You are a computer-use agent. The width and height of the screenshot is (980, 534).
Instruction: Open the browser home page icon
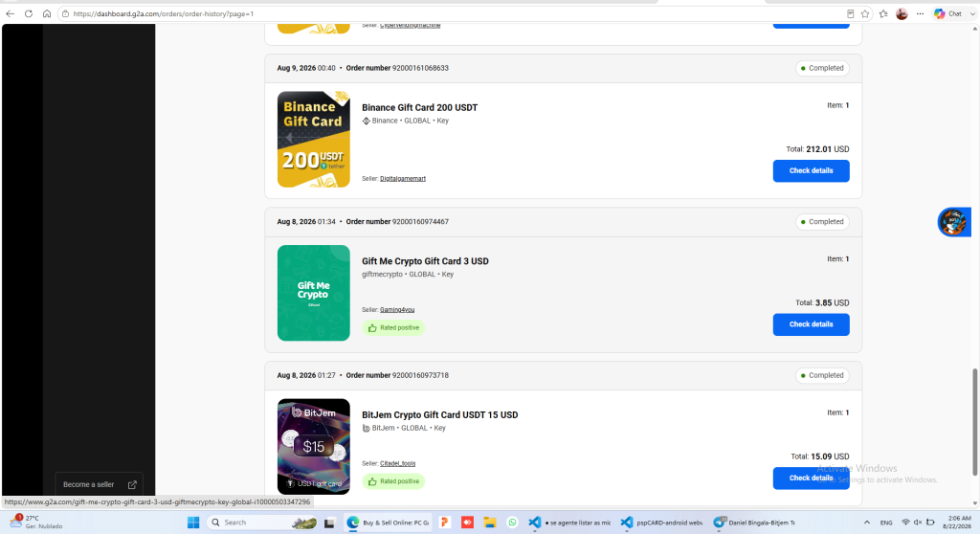click(x=47, y=13)
